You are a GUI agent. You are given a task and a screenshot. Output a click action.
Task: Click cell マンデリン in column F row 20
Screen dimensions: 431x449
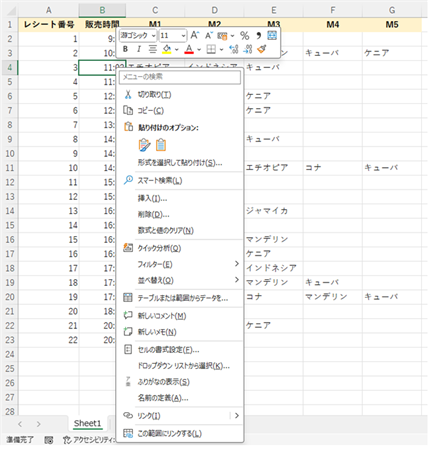click(333, 297)
